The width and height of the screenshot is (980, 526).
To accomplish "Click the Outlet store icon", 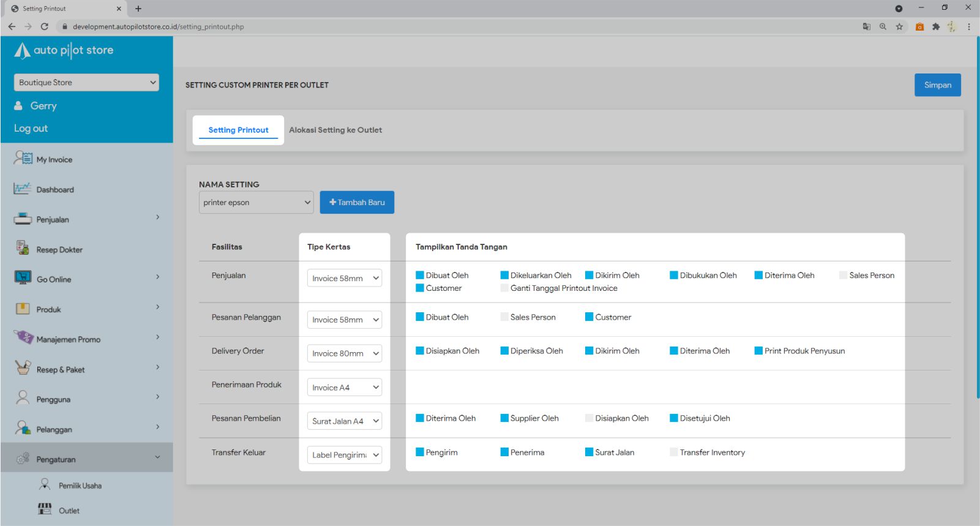I will [x=45, y=509].
